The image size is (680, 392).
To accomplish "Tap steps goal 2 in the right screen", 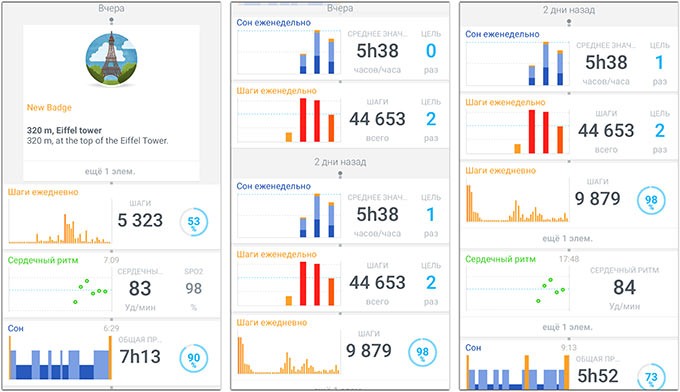I will click(x=660, y=131).
